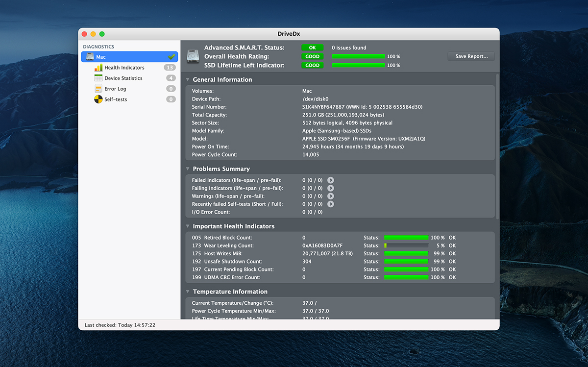Collapse the General Information section

pyautogui.click(x=188, y=79)
